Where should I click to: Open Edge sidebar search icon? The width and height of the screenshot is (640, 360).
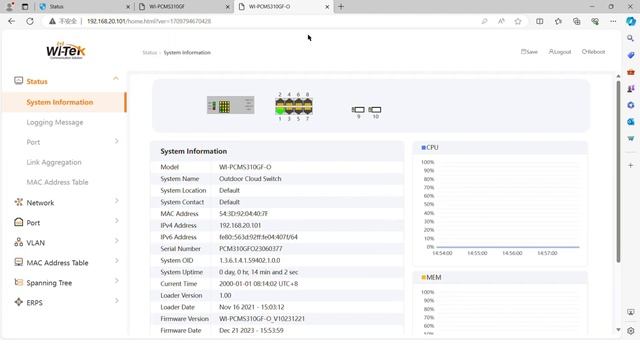pyautogui.click(x=631, y=38)
